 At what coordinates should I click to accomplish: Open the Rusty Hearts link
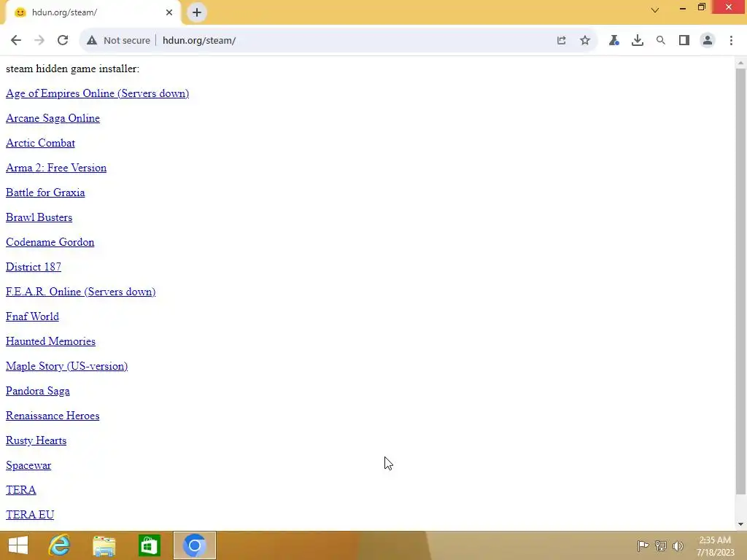[36, 440]
